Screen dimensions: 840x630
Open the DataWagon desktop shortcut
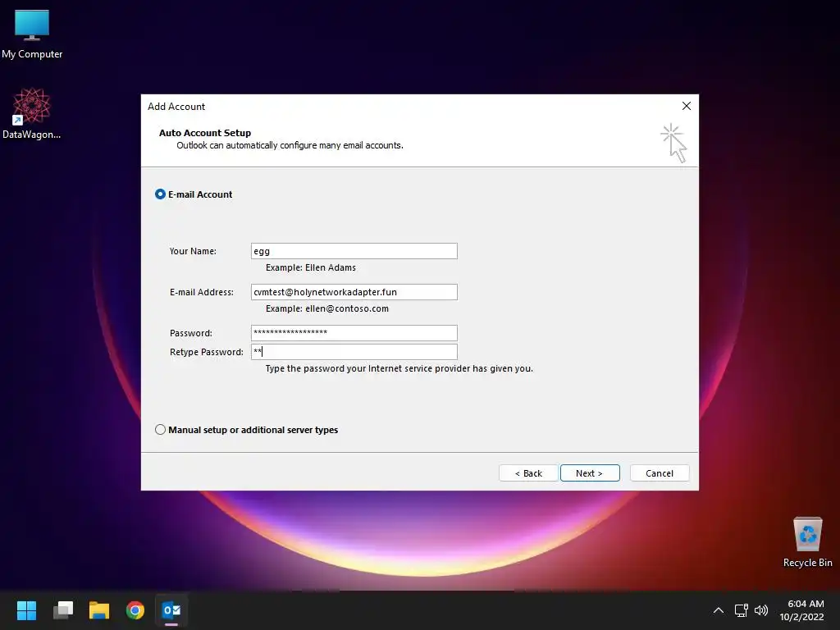(x=32, y=113)
